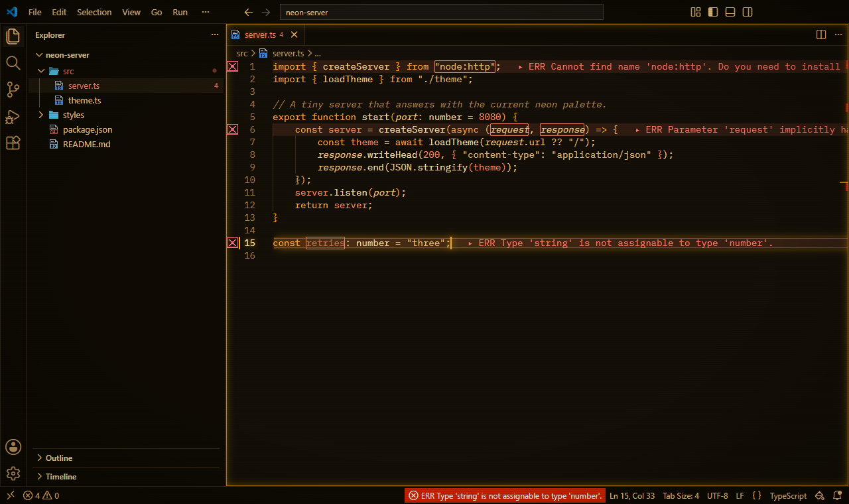Open the Run and Debug view icon

pos(13,117)
